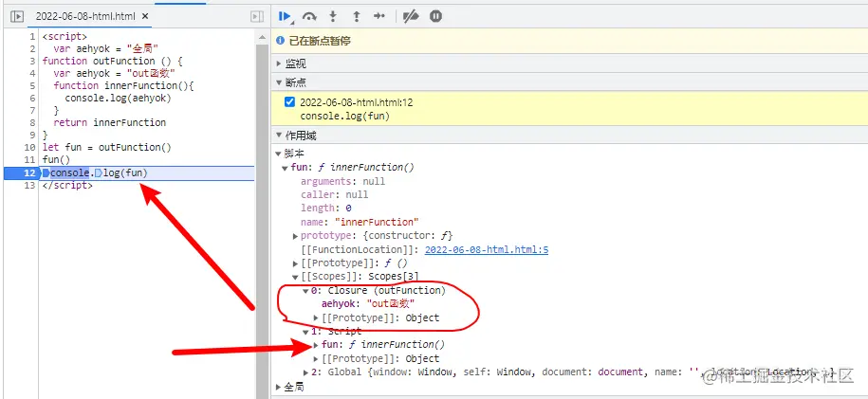Click line number 12 breakpoint marker

click(29, 173)
